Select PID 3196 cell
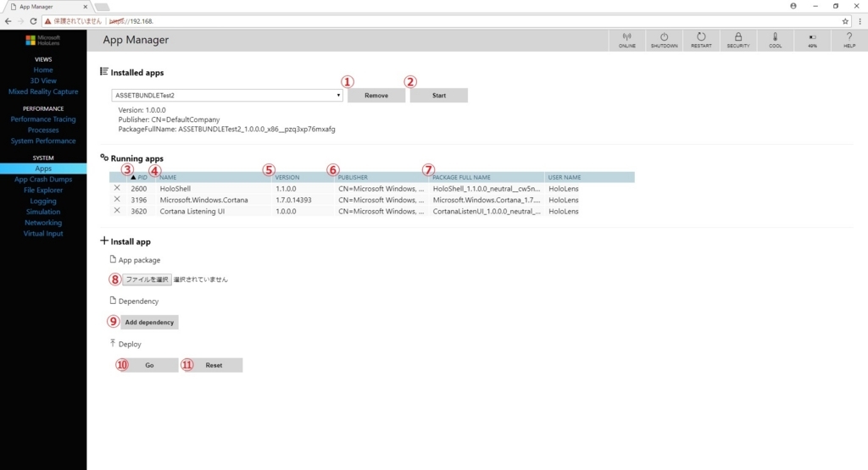This screenshot has height=470, width=868. (x=138, y=200)
